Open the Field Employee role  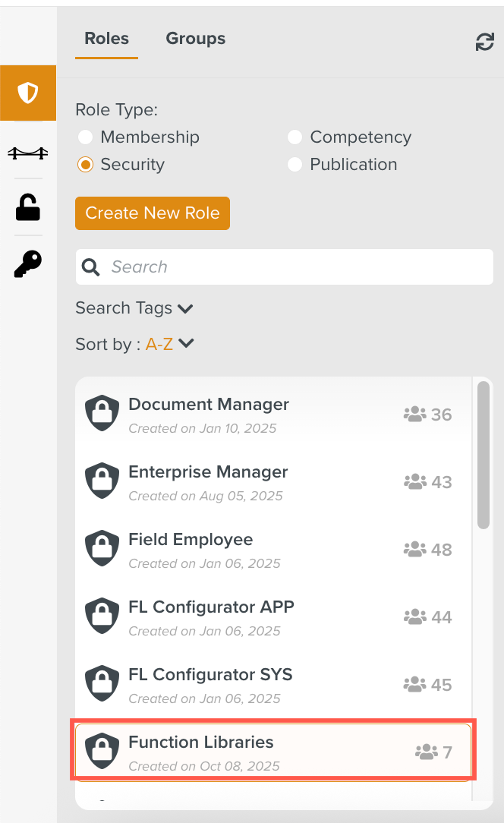coord(273,549)
